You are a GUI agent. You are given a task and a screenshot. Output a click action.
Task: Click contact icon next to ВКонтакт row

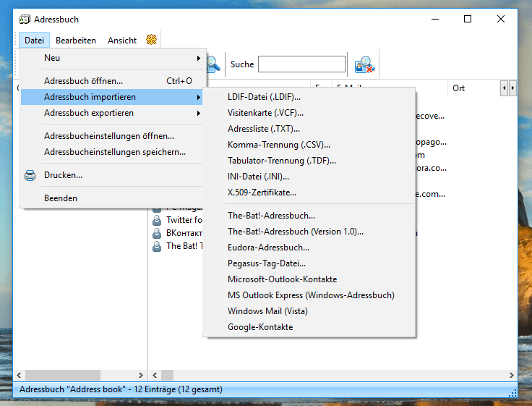[157, 233]
